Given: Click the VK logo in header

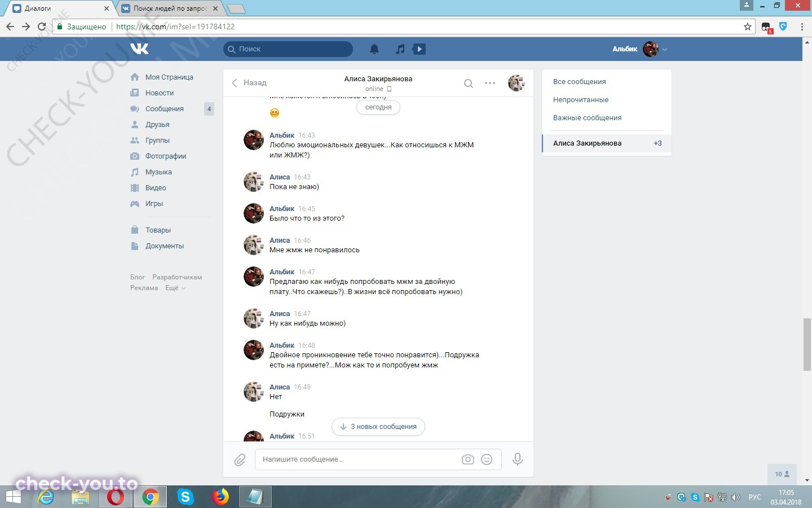Looking at the screenshot, I should click(139, 49).
